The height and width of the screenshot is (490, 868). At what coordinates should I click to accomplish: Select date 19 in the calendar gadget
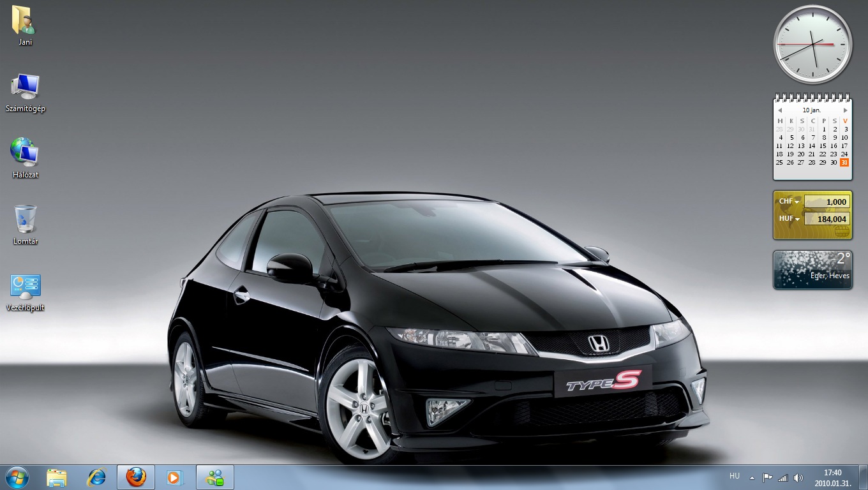[x=790, y=154]
